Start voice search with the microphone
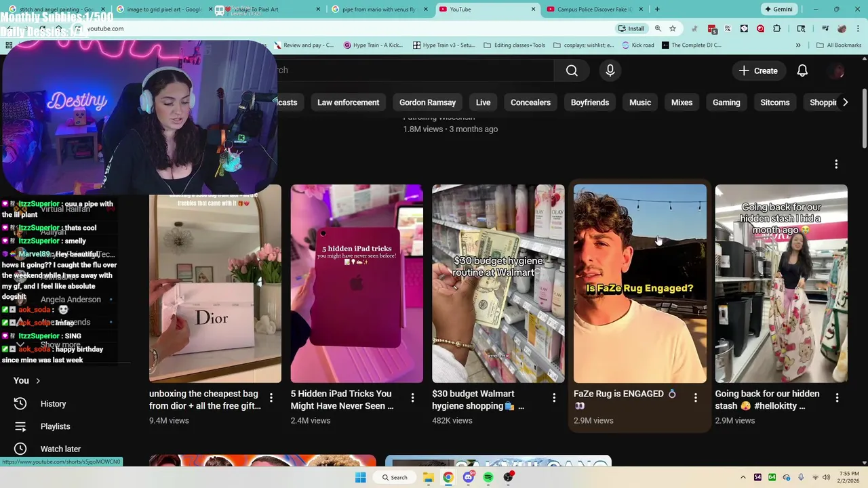 [x=610, y=70]
